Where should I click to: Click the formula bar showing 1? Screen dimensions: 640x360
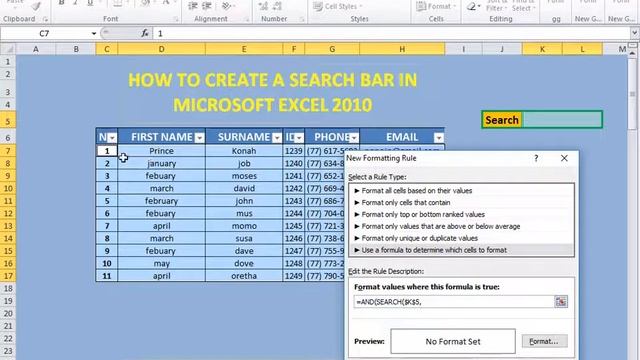[x=392, y=33]
